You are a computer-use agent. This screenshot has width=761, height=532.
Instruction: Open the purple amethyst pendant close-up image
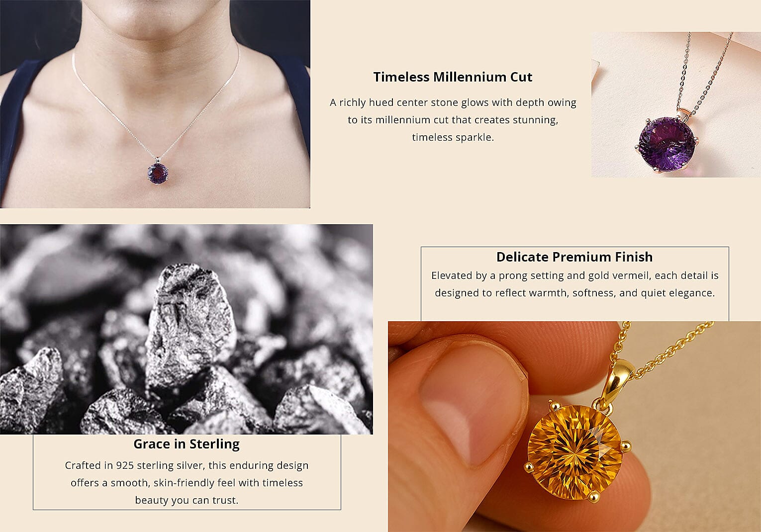pyautogui.click(x=676, y=104)
